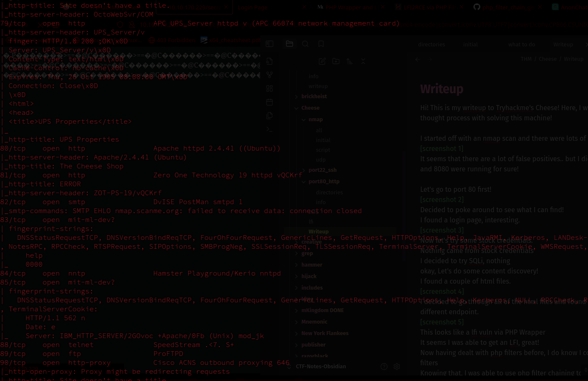Open the 'lfi' note in Cheese

(x=311, y=222)
